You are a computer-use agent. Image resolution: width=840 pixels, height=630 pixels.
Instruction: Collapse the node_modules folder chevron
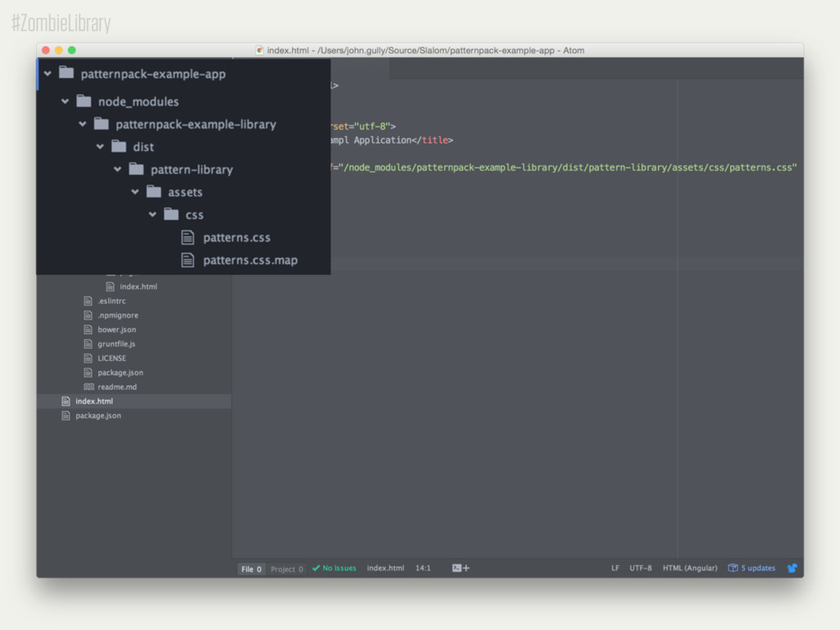tap(65, 101)
